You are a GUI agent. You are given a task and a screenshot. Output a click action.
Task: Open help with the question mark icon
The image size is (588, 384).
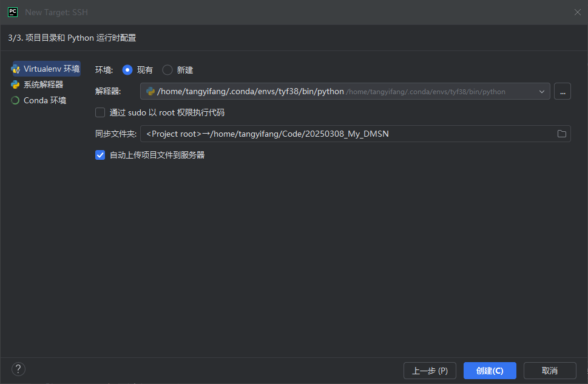pyautogui.click(x=18, y=369)
